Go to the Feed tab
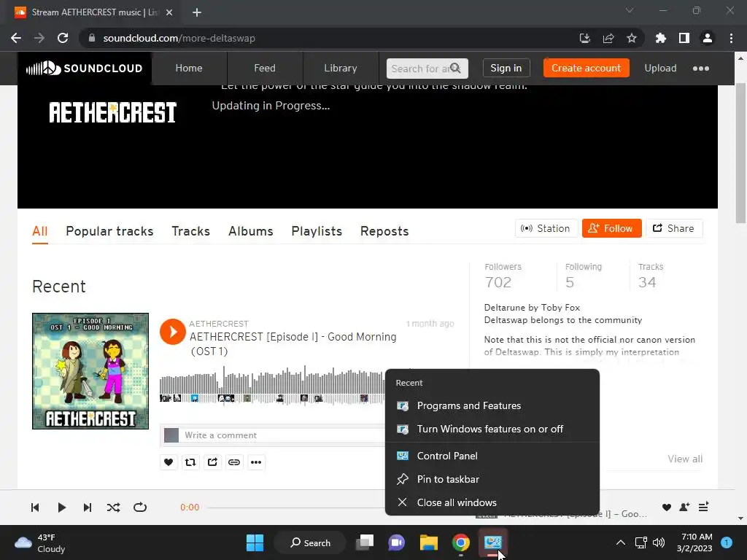Image resolution: width=747 pixels, height=560 pixels. [264, 68]
